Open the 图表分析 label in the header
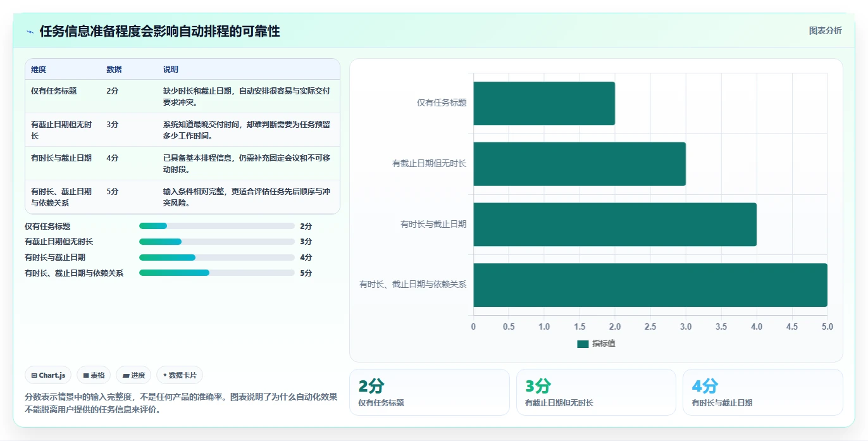868x441 pixels. point(826,30)
